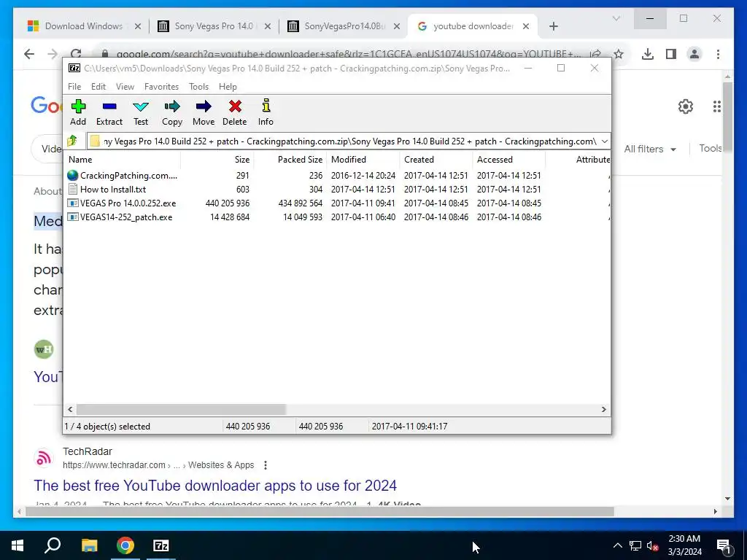The width and height of the screenshot is (747, 560).
Task: Click the Chrome taskbar icon
Action: (125, 545)
